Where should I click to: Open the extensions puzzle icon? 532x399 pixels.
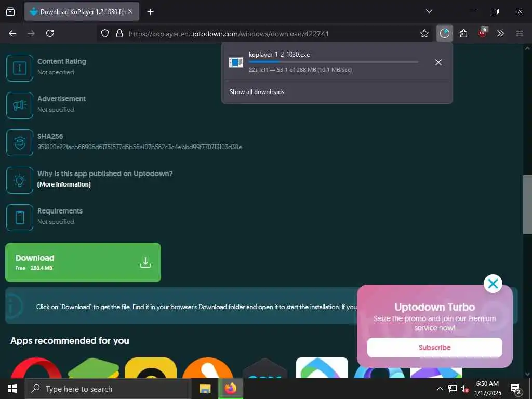click(x=463, y=33)
